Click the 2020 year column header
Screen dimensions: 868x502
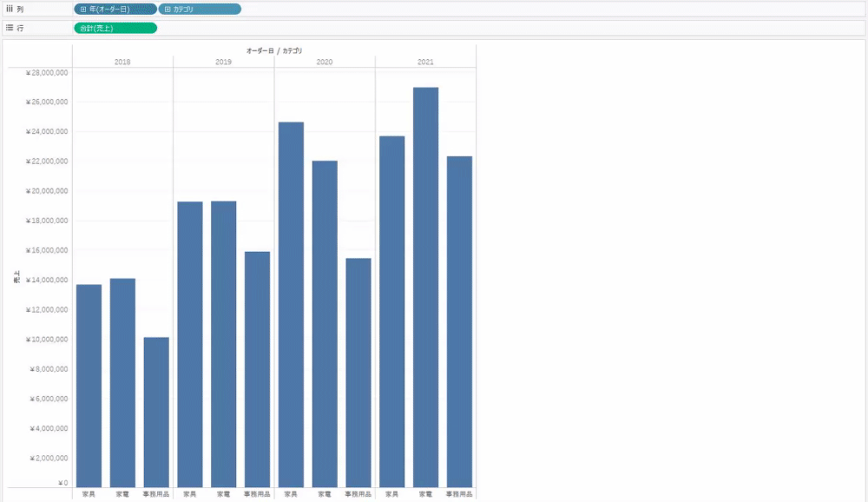tap(324, 63)
